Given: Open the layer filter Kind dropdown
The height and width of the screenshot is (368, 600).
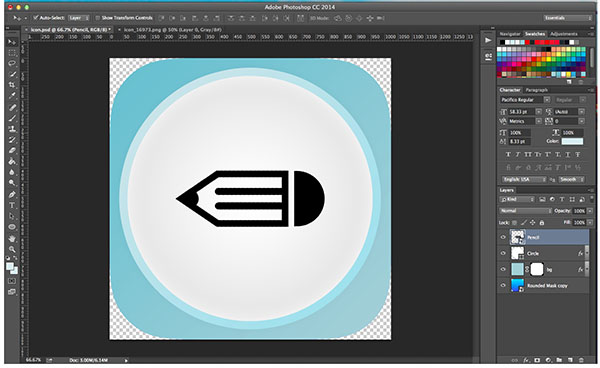Looking at the screenshot, I should click(x=517, y=199).
